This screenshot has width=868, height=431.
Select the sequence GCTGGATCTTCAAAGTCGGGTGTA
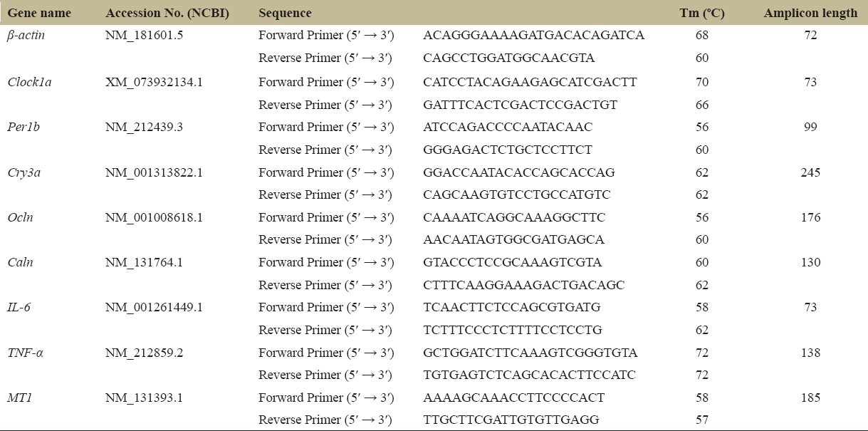coord(530,353)
